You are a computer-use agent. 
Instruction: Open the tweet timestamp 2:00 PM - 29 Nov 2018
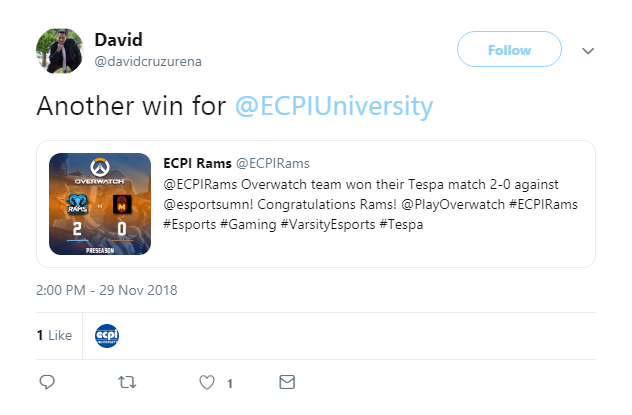(107, 290)
